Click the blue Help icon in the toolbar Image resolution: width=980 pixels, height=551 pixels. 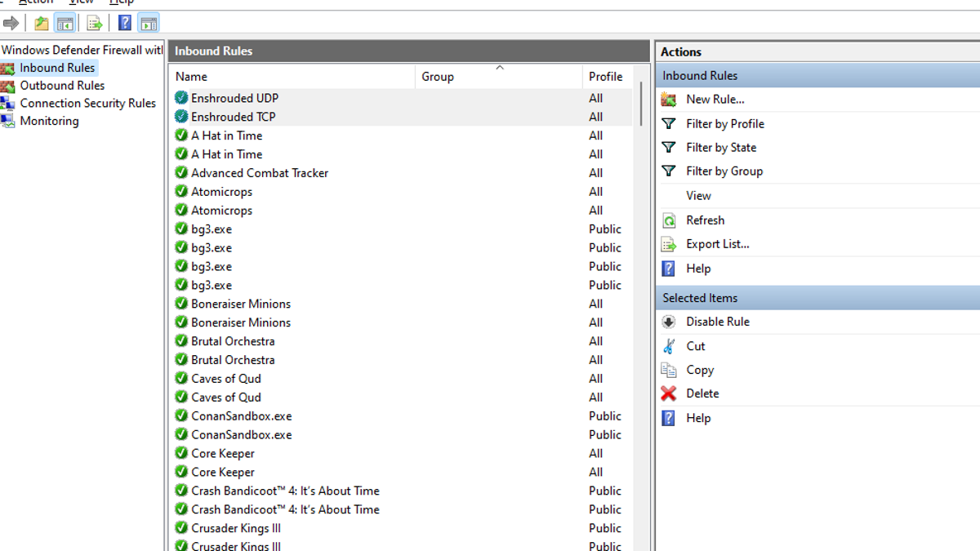(x=124, y=22)
